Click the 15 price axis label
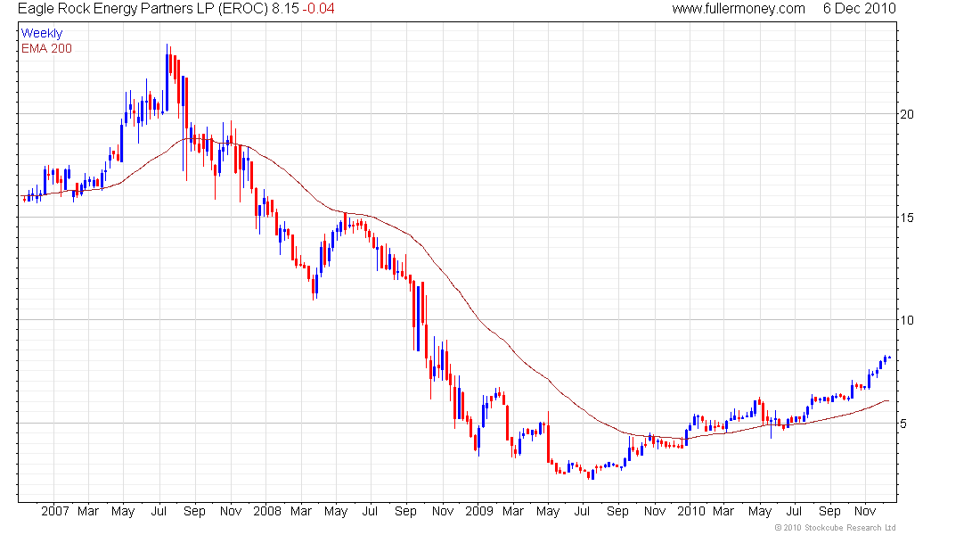This screenshot has height=535, width=980. [x=906, y=218]
